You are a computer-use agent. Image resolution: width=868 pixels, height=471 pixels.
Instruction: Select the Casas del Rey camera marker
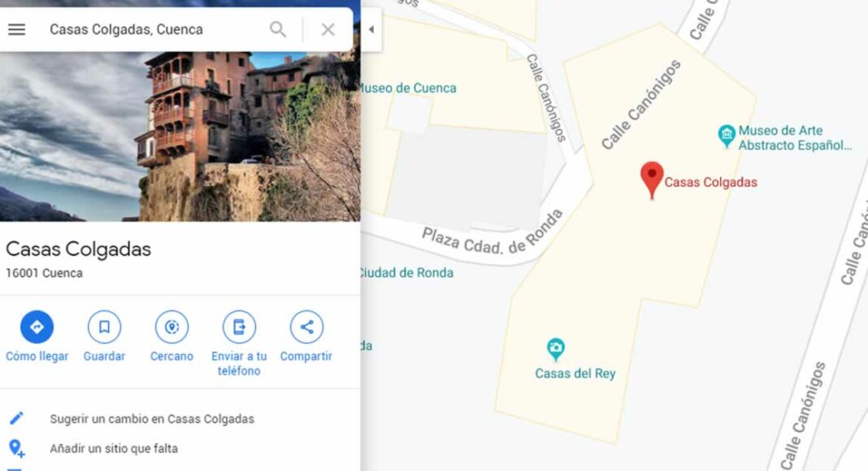pos(555,349)
